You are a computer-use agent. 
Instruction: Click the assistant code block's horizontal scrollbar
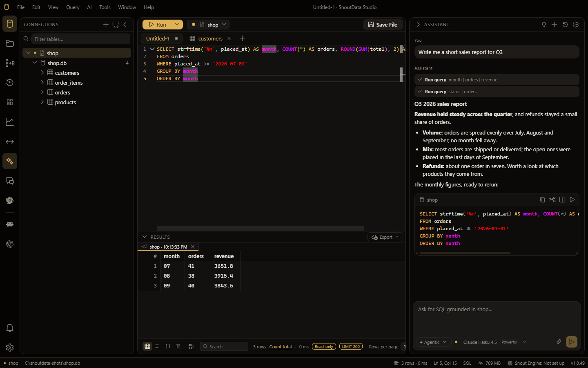pos(465,253)
